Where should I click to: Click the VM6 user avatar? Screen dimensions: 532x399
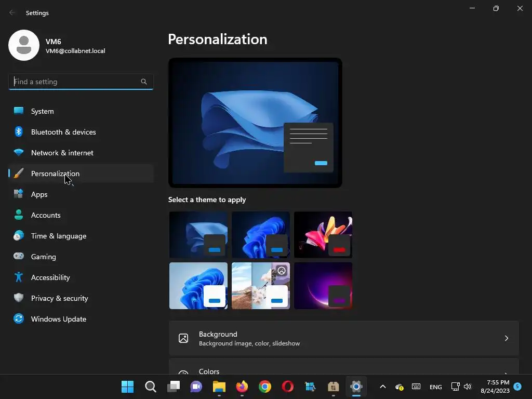(24, 45)
